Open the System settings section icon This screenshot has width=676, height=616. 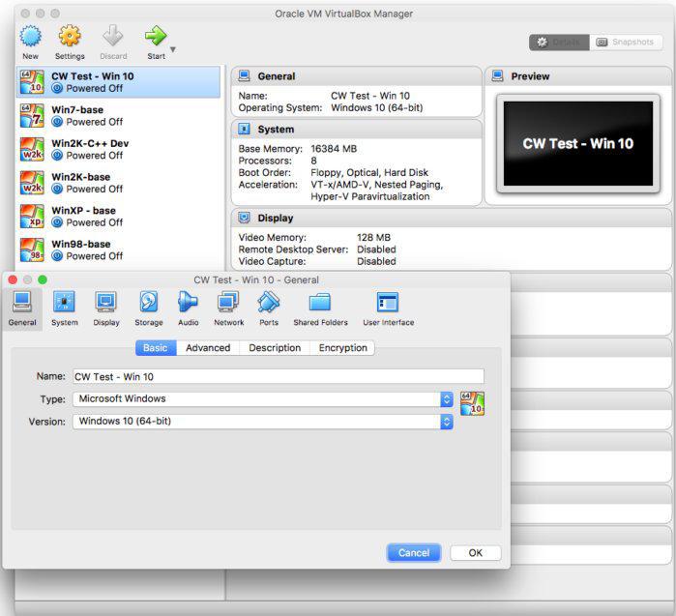(x=64, y=302)
